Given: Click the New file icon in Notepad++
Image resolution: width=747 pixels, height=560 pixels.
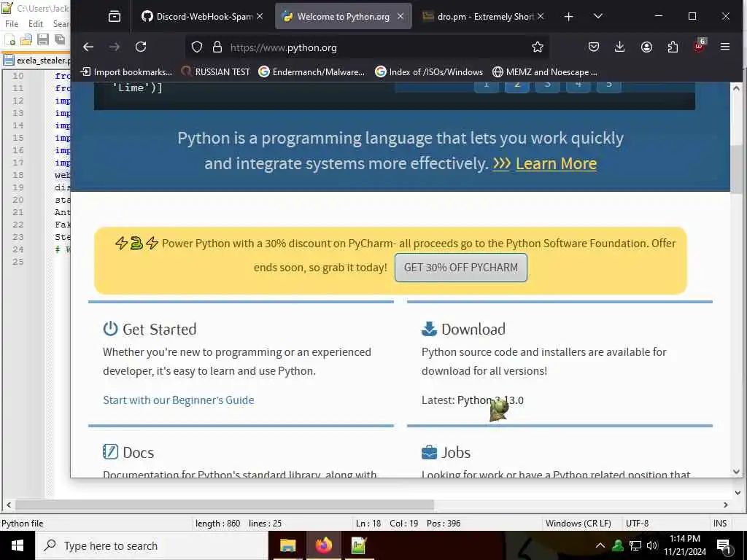Looking at the screenshot, I should click(x=10, y=39).
